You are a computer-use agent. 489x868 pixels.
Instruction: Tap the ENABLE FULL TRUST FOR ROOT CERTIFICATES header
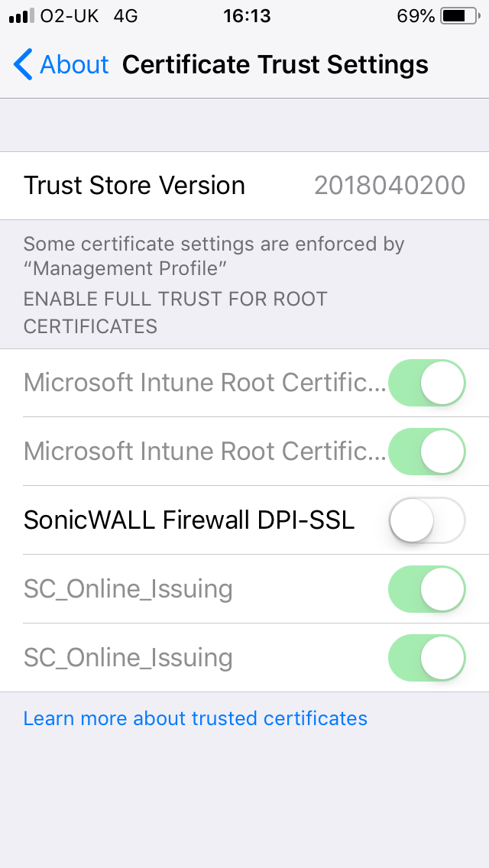pyautogui.click(x=176, y=313)
